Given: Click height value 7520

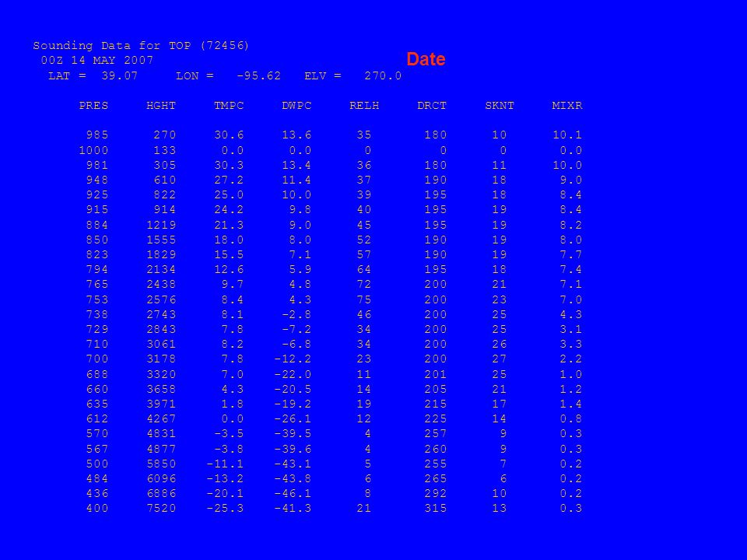Looking at the screenshot, I should tap(161, 508).
